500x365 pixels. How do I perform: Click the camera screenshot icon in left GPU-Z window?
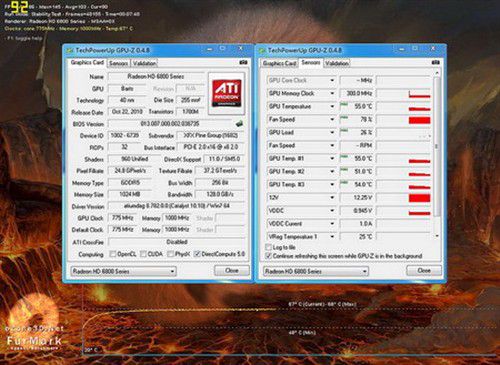click(243, 62)
